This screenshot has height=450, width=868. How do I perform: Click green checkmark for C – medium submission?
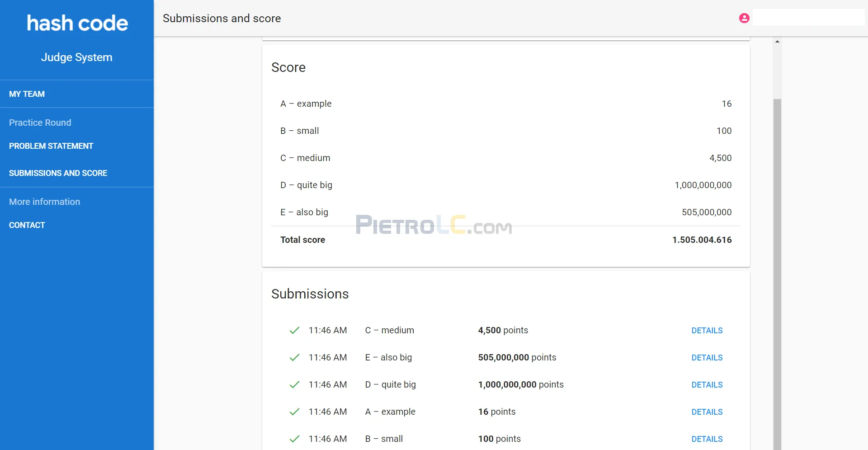(x=295, y=331)
